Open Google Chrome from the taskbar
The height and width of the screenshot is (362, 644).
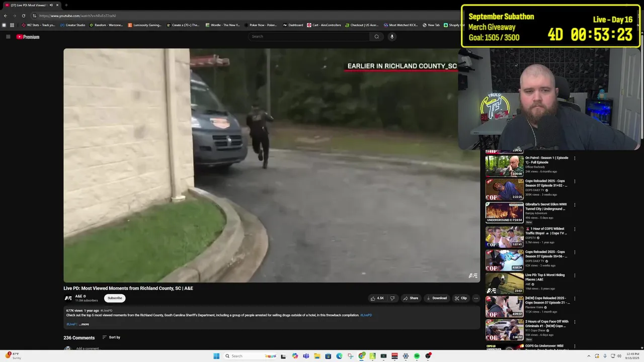tap(361, 356)
